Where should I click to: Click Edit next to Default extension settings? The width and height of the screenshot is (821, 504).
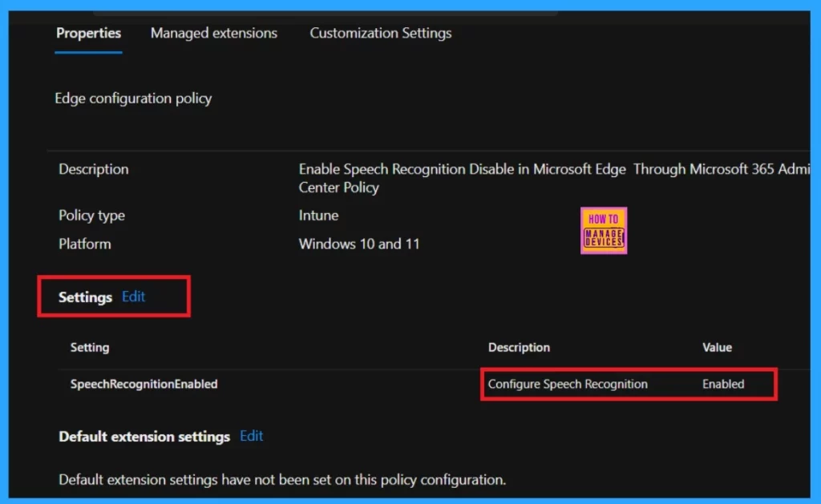(251, 436)
